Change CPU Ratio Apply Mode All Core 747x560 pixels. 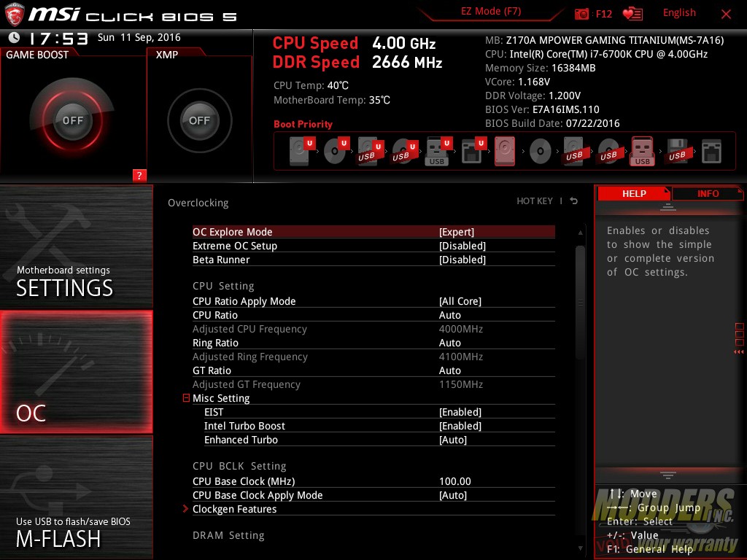pos(373,301)
